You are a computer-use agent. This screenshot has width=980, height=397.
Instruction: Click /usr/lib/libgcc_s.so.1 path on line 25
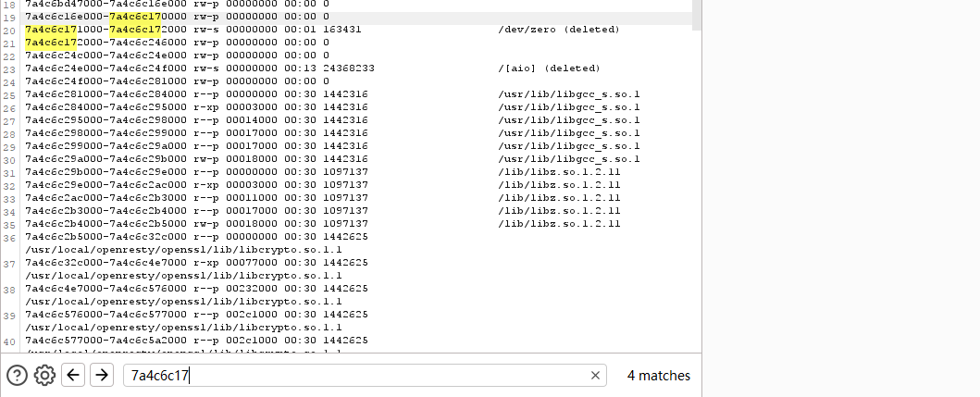tap(568, 94)
